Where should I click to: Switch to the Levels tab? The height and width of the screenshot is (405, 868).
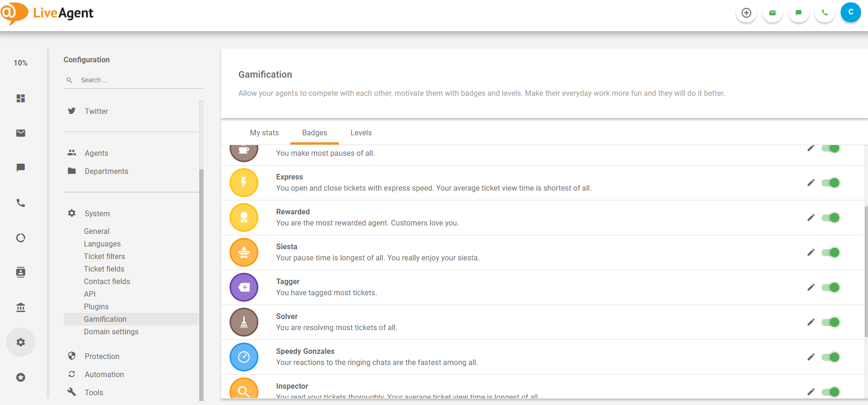pos(361,133)
